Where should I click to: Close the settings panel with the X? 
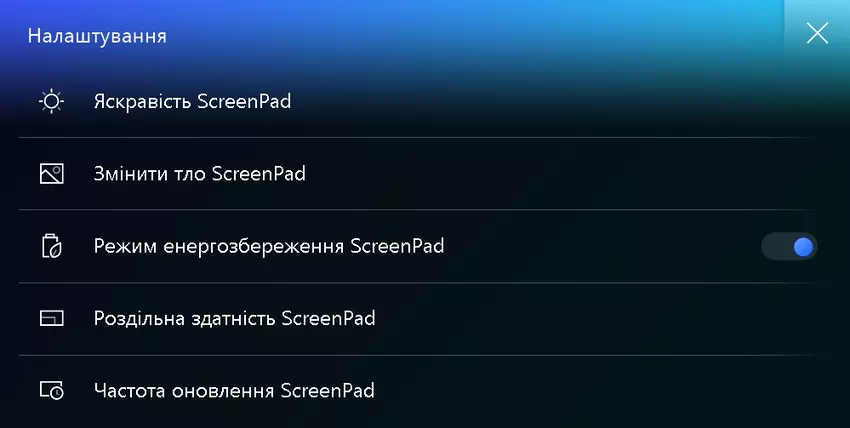[x=817, y=34]
